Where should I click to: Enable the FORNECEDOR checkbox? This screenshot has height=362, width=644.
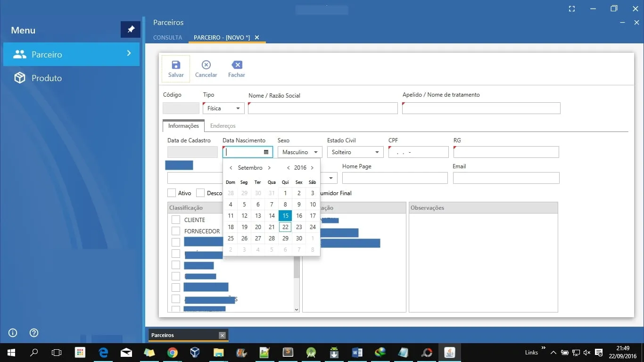pos(176,231)
